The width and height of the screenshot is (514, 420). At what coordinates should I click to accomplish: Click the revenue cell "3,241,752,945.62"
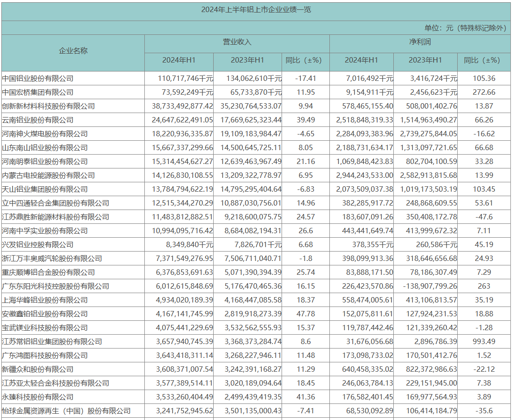(x=185, y=411)
